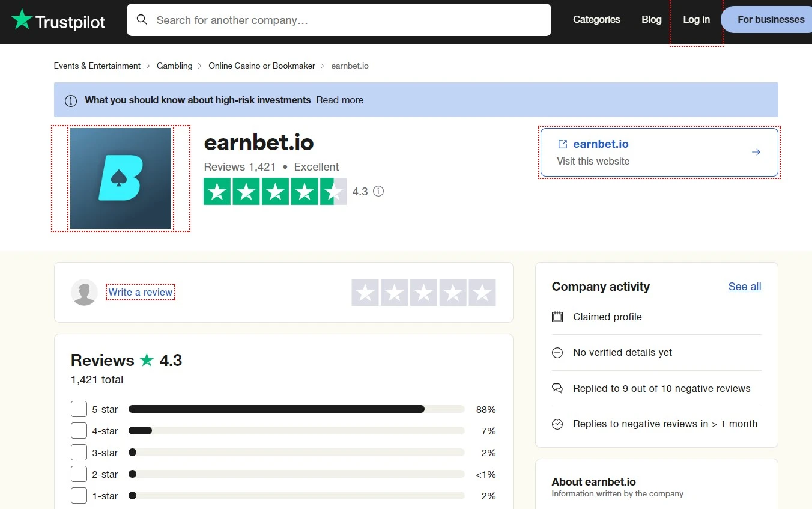
Task: Open the Gambling breadcrumb link
Action: [174, 66]
